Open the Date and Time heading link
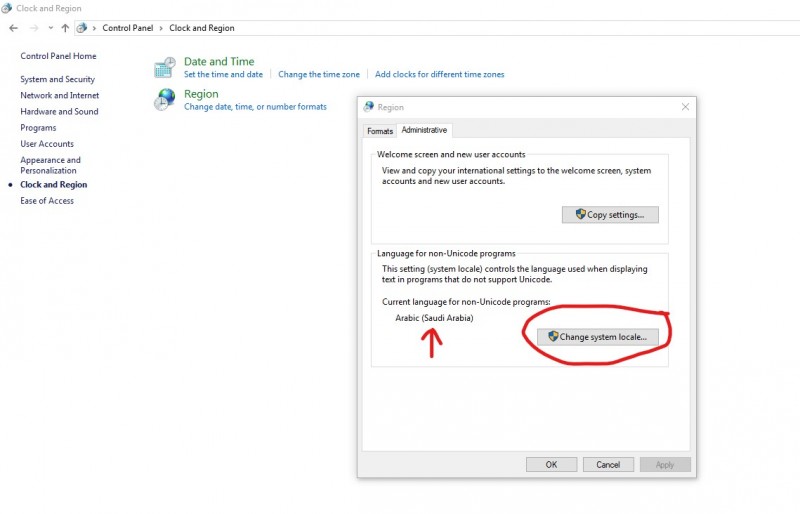Viewport: 800px width, 514px height. point(219,62)
